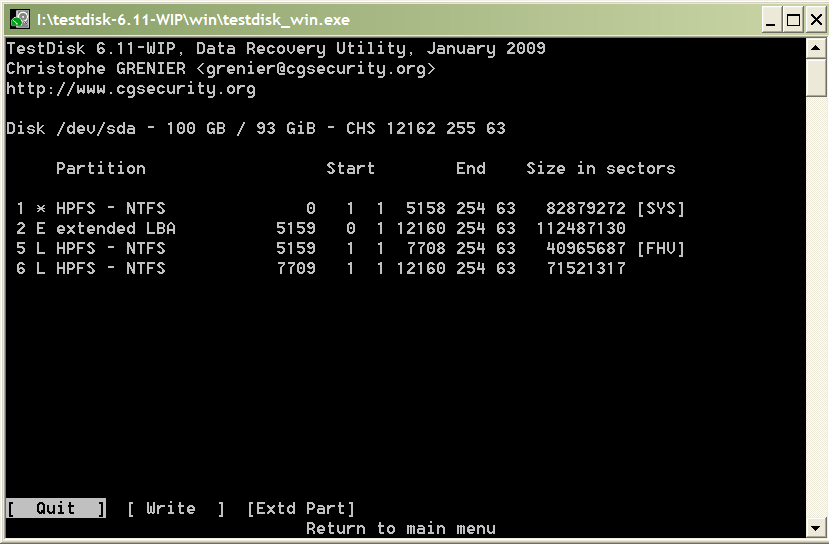This screenshot has height=544, width=829.
Task: Click the size value 82879272
Action: coord(586,208)
